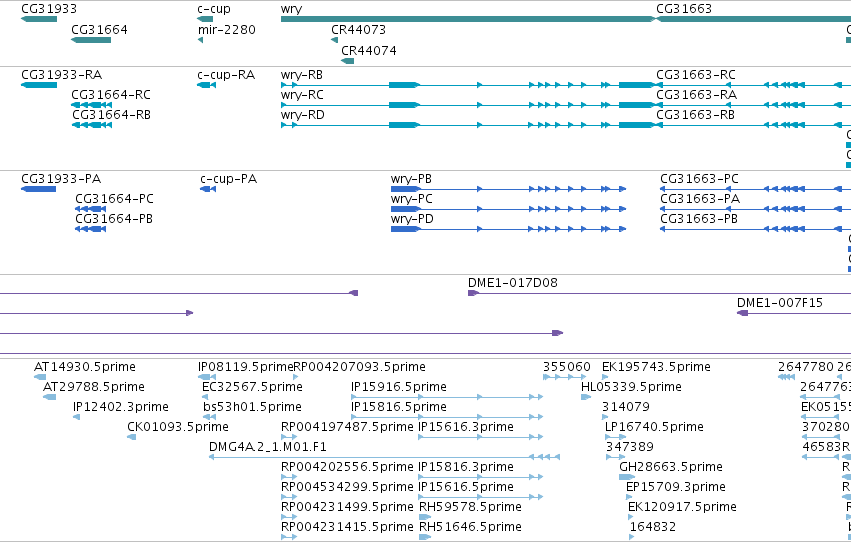Open EST label IP15616.3prime
851x542 pixels.
click(466, 427)
